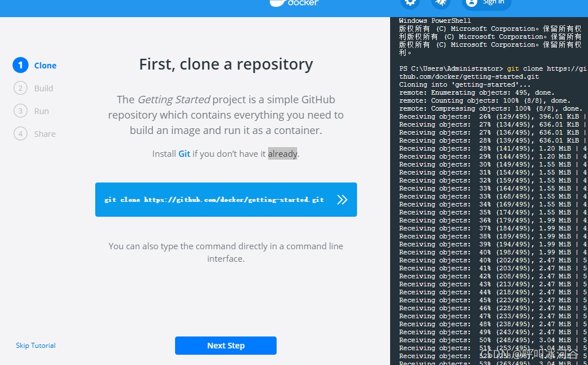Click the highlighted word 'already'
This screenshot has width=588, height=365.
tap(282, 154)
